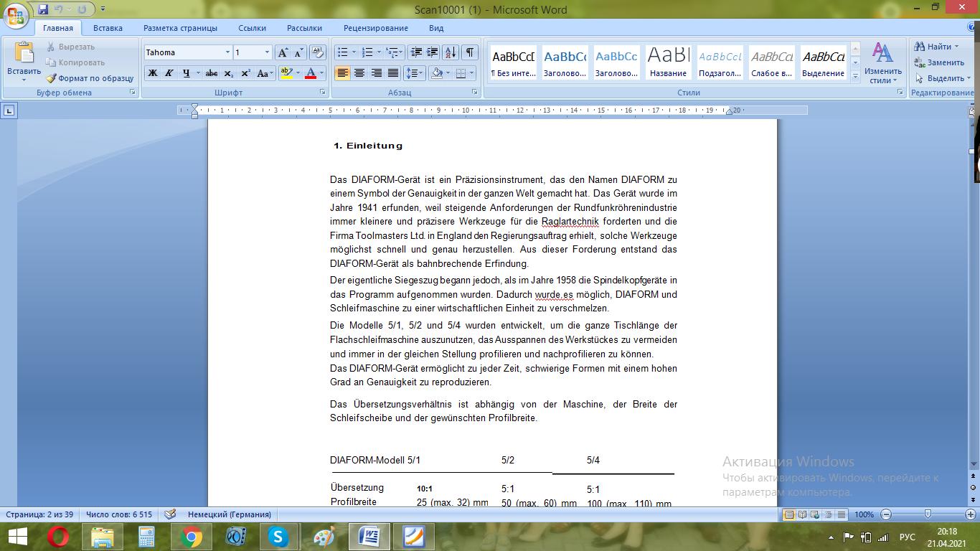
Task: Click the Paste (Вставить) clipboard icon
Action: pos(24,54)
